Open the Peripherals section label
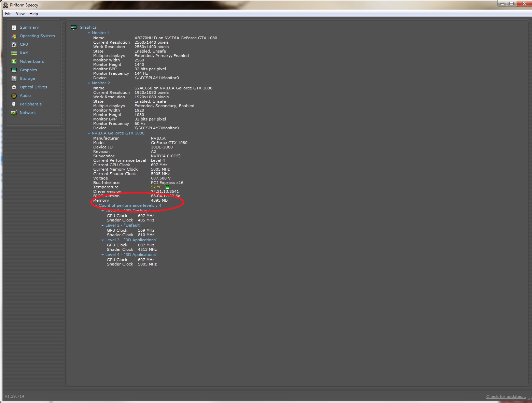This screenshot has width=532, height=403. (30, 104)
